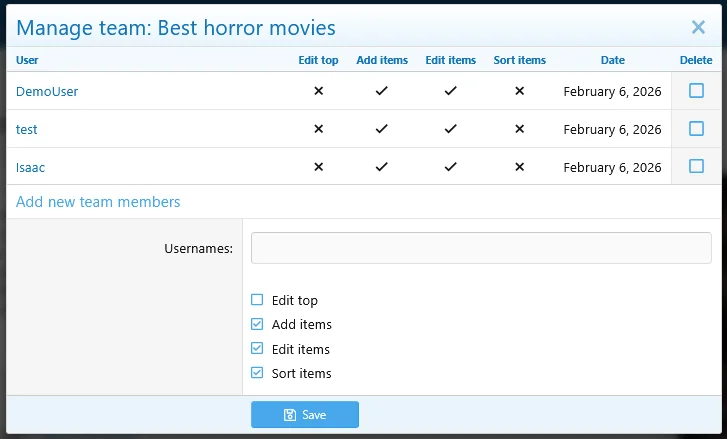Screen dimensions: 727x439
Task: Toggle DemoUser's Sort items cross icon
Action: point(519,91)
